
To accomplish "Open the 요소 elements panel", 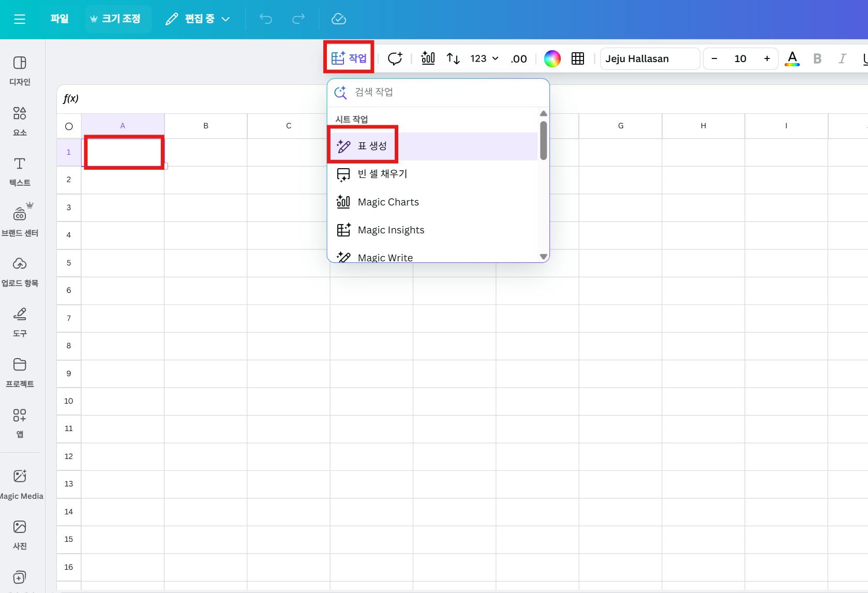I will (20, 121).
